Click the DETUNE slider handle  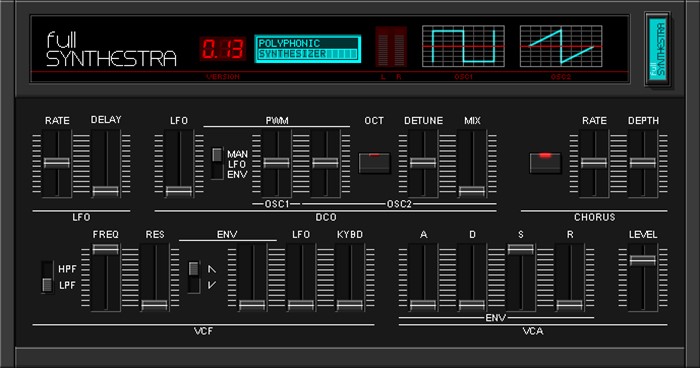[x=423, y=163]
